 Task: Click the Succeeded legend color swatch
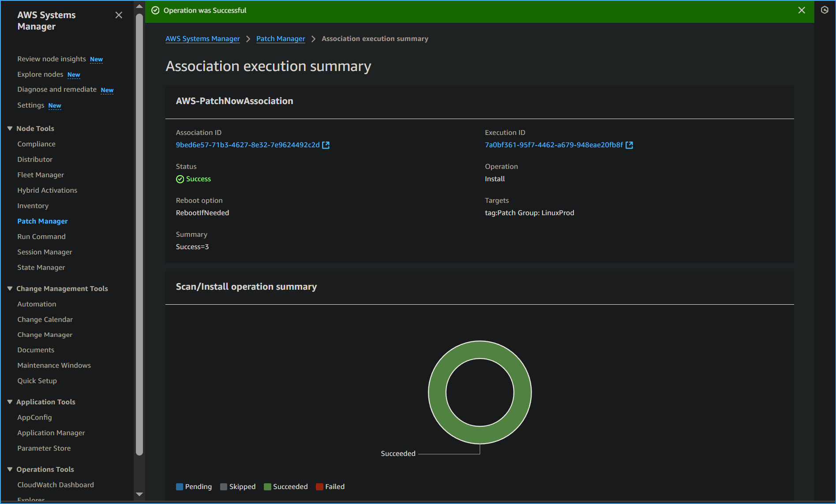tap(267, 487)
